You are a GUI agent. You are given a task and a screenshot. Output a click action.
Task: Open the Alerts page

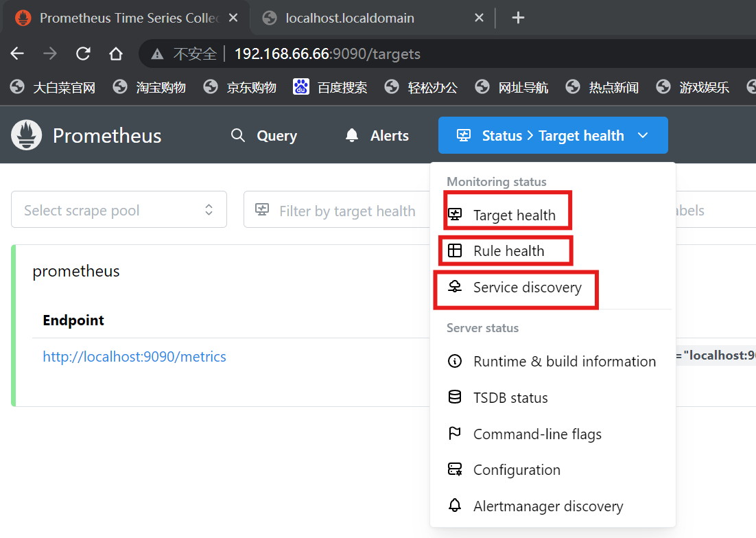(x=377, y=135)
